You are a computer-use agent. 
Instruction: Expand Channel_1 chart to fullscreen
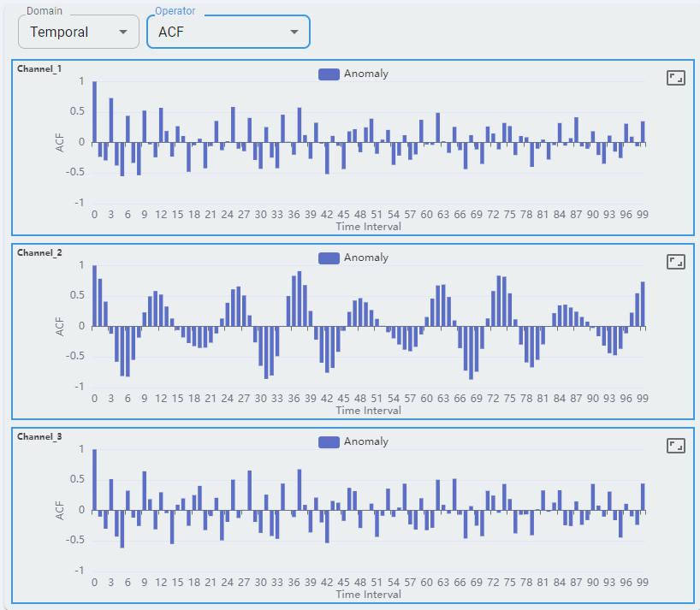(x=676, y=78)
